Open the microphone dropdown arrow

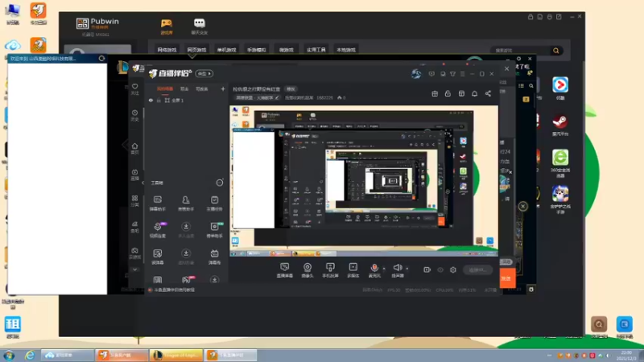tap(384, 269)
